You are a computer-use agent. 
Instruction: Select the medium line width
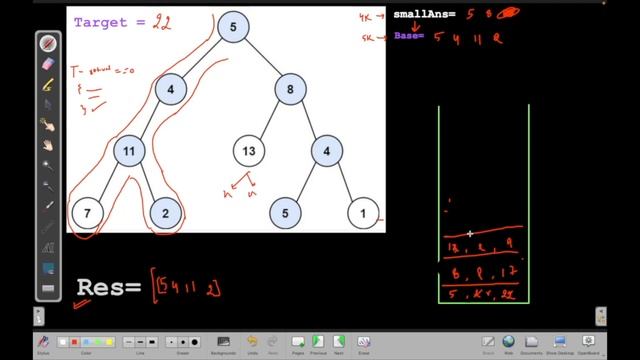tap(140, 342)
